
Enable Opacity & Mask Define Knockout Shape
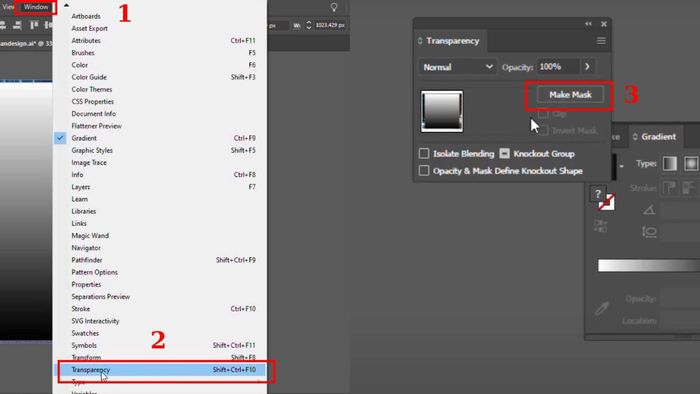point(424,170)
